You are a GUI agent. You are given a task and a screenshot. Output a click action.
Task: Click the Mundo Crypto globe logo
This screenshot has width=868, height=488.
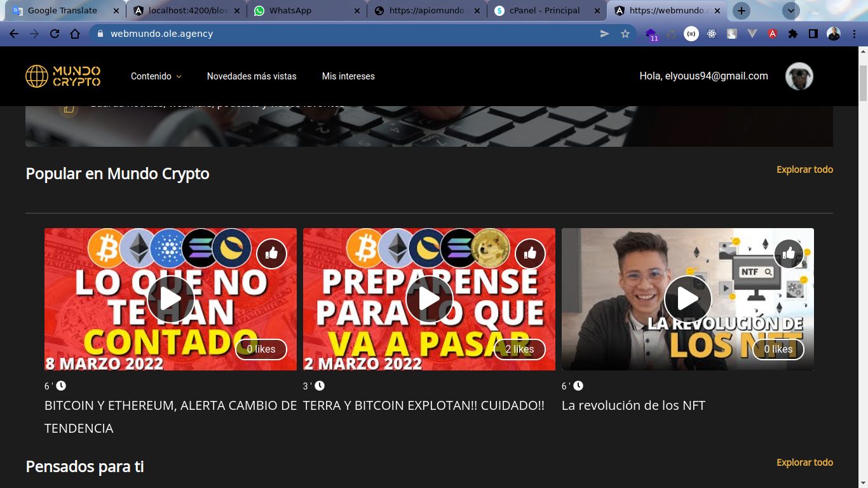(x=36, y=76)
